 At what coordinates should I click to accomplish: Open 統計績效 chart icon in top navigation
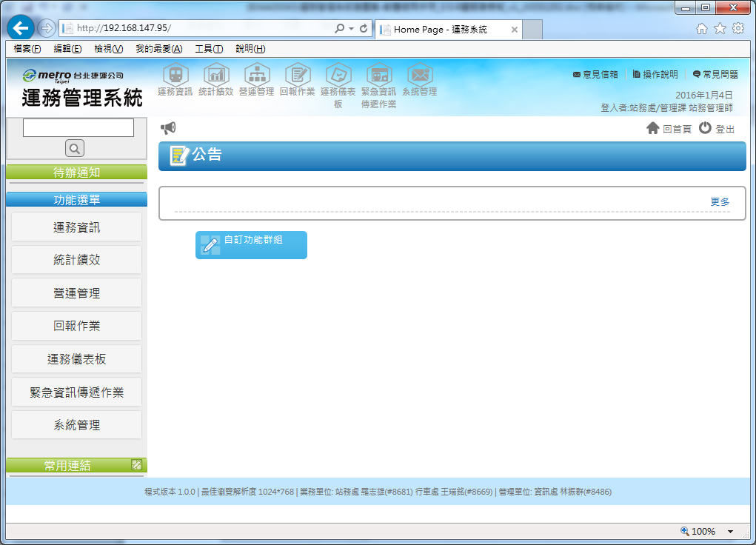[216, 75]
